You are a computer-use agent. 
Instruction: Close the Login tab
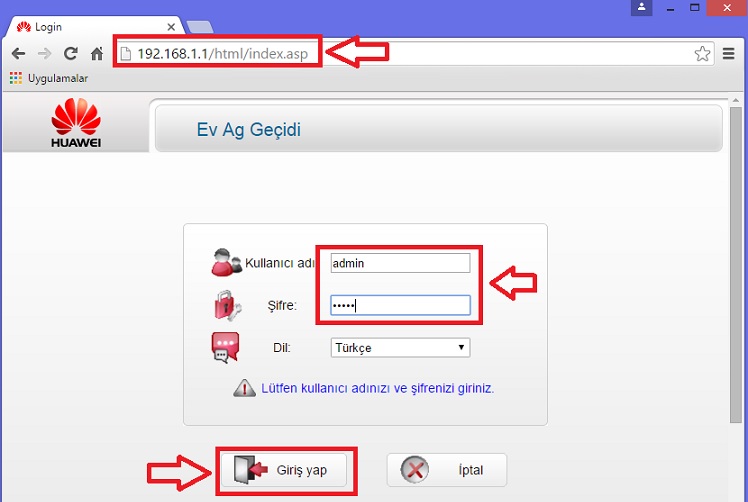(172, 27)
